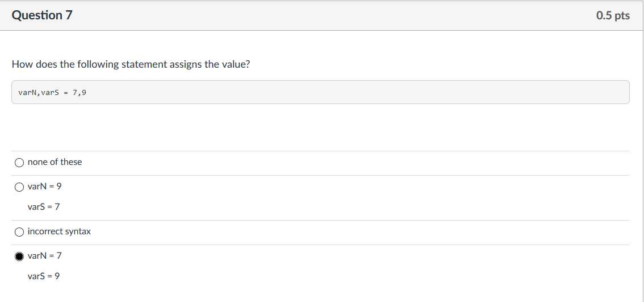Image resolution: width=644 pixels, height=302 pixels.
Task: Click the 'varN = 9' answer label
Action: pos(44,186)
